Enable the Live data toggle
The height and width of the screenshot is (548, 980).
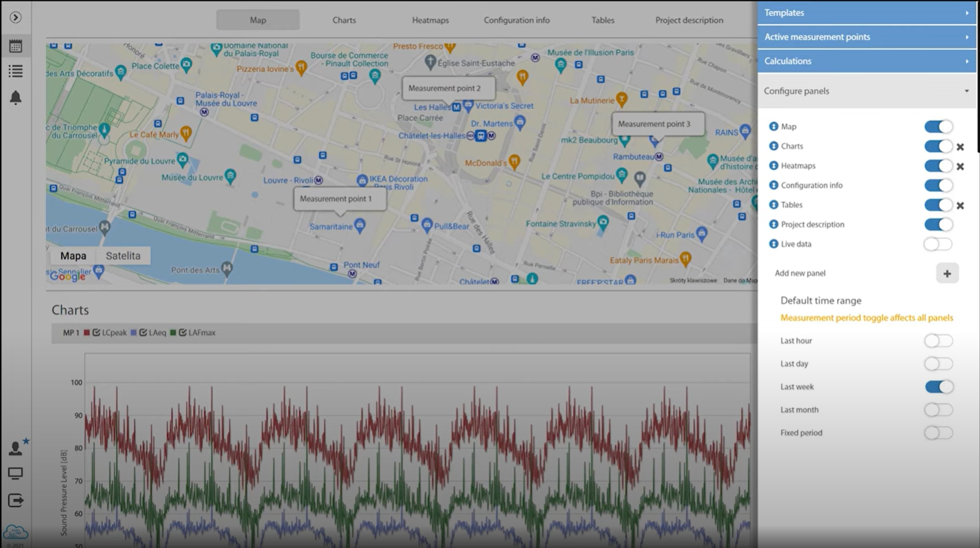[x=938, y=244]
